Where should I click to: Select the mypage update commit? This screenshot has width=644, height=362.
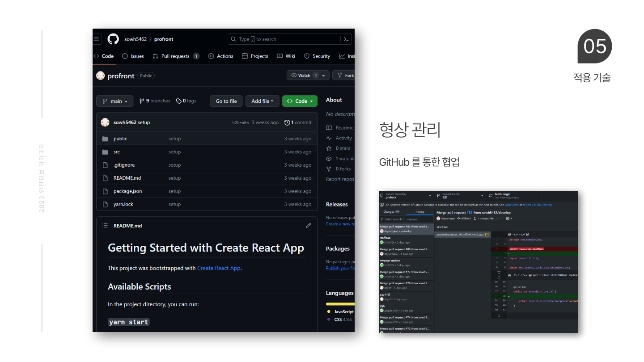pyautogui.click(x=407, y=263)
